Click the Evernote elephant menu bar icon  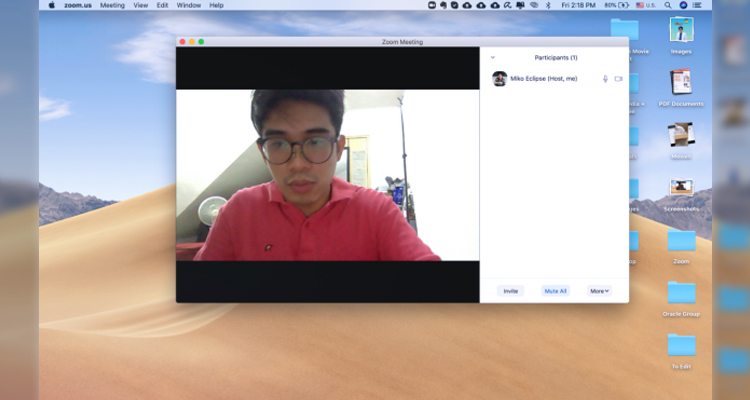point(443,5)
